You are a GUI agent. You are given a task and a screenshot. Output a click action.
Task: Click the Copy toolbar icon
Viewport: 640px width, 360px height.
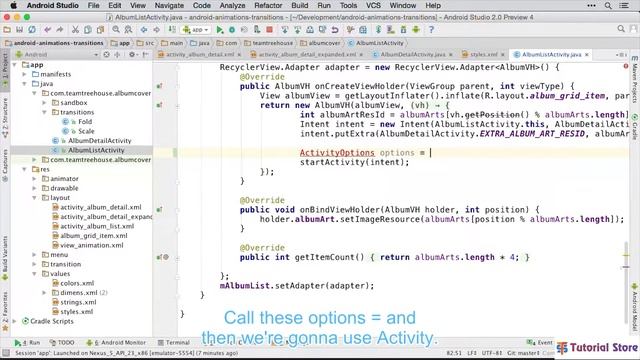click(x=87, y=30)
